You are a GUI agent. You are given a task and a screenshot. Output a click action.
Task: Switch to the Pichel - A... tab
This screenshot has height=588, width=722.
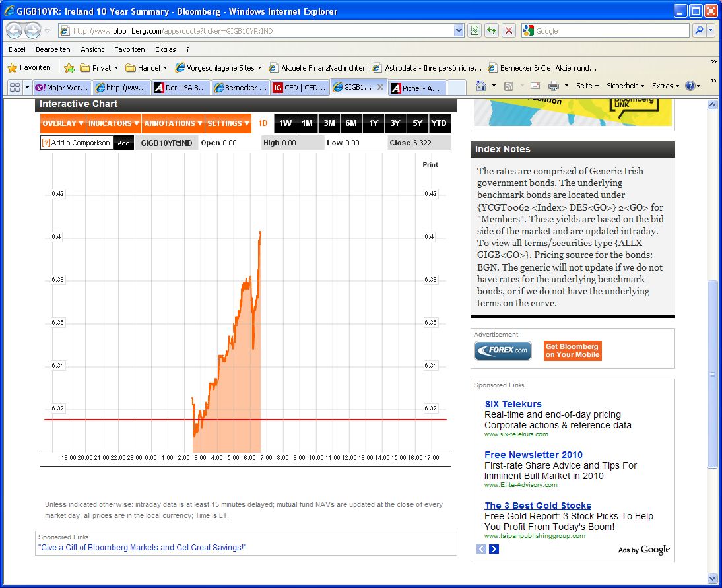click(x=417, y=88)
